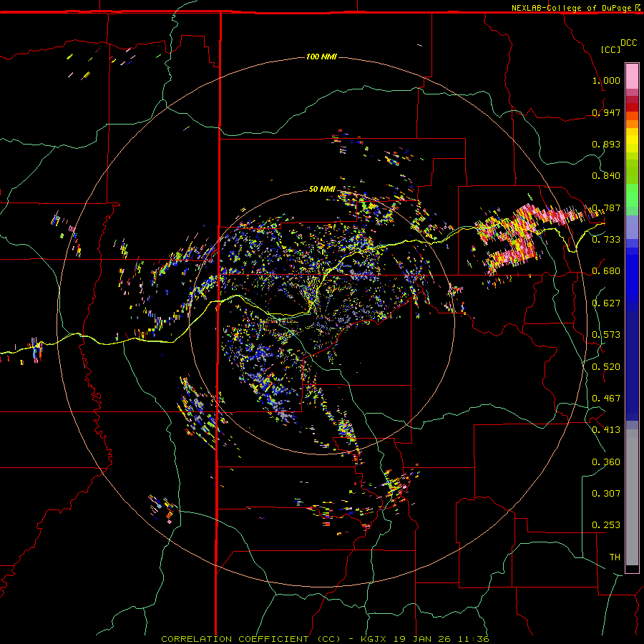Viewport: 644px width, 644px height.
Task: Pick the bright green color bar segment
Action: pyautogui.click(x=632, y=195)
